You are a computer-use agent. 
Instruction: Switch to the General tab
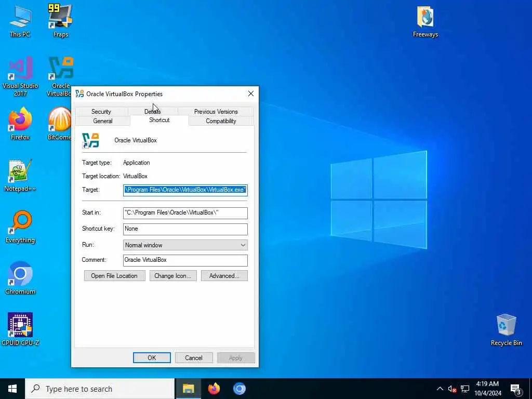103,121
